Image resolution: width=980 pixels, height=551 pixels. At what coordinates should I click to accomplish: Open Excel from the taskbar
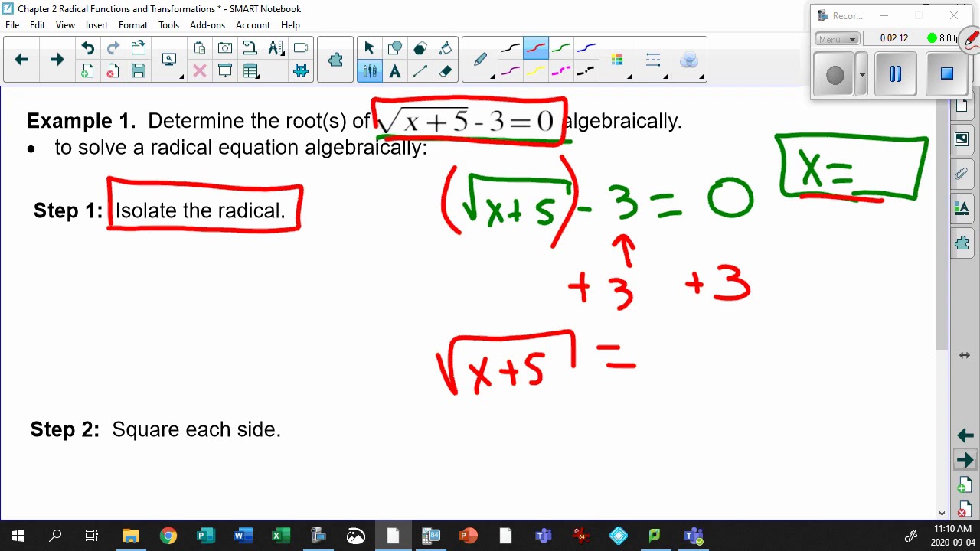280,536
